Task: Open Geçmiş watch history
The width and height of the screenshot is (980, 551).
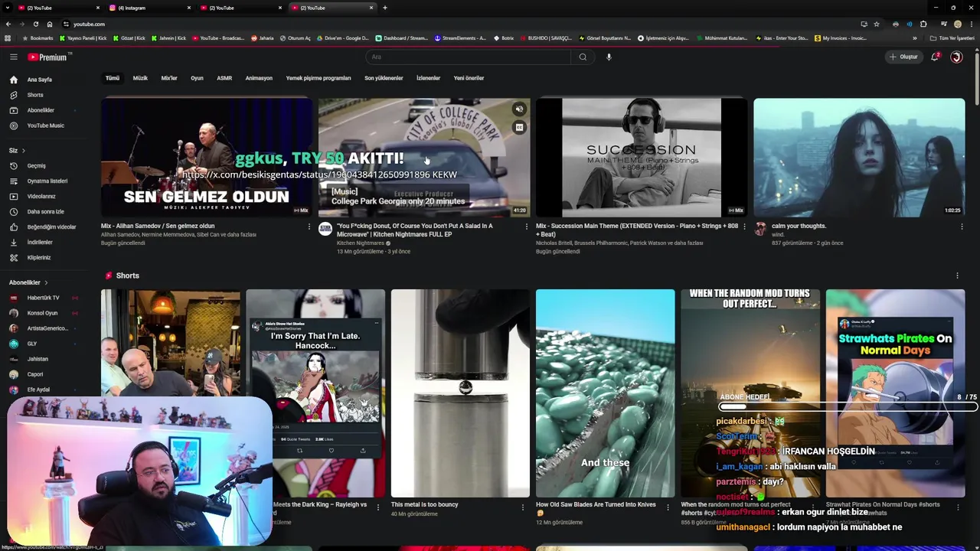Action: 37,165
